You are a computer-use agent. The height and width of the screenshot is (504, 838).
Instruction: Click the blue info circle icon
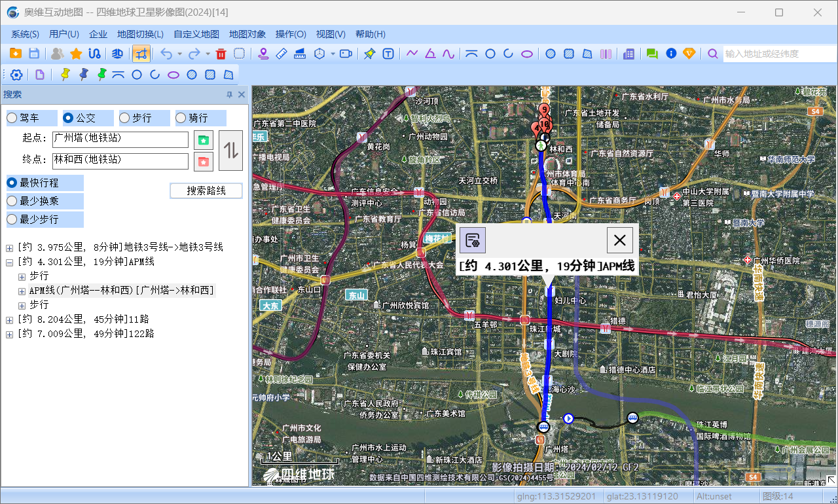point(670,54)
